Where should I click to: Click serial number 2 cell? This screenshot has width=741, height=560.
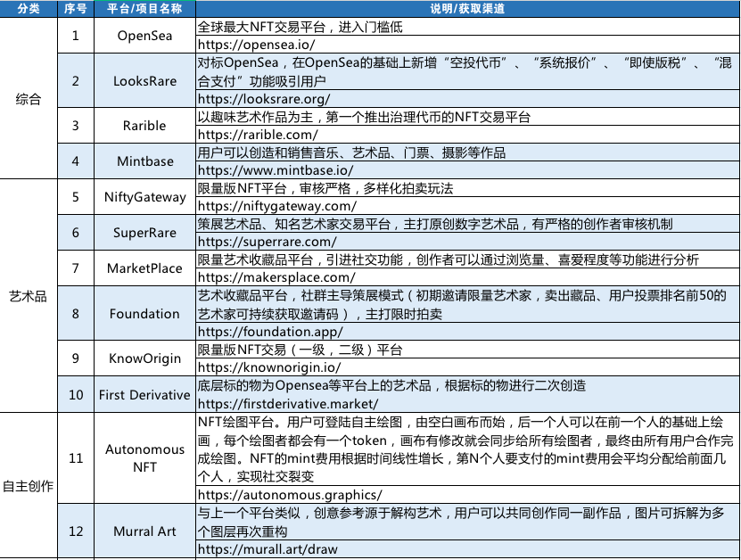pos(76,81)
